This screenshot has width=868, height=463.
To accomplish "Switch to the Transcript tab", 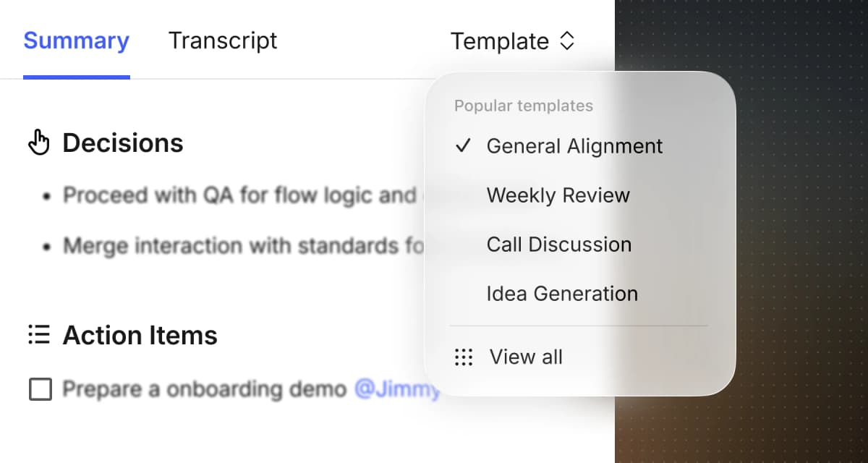I will click(x=222, y=41).
